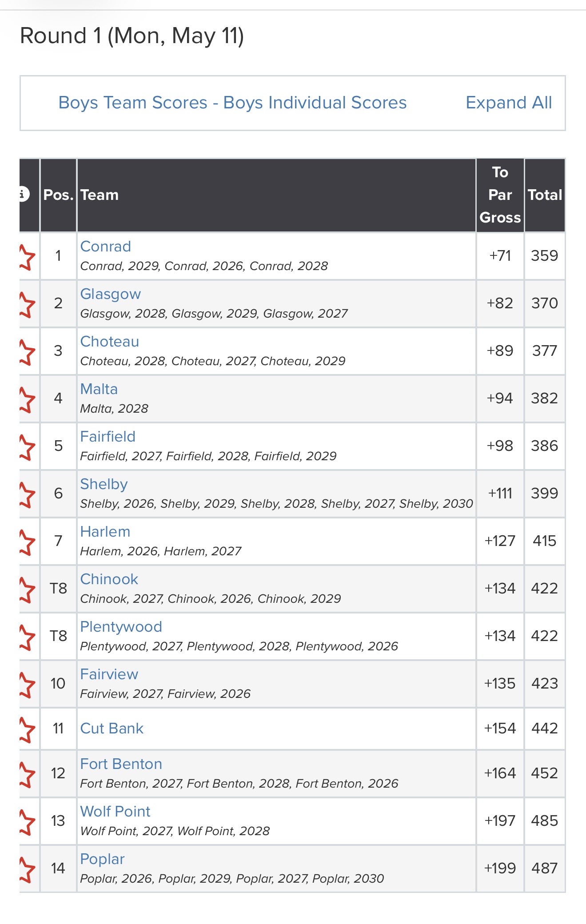Click Harlem's total score 415
586x924 pixels.
coord(545,541)
